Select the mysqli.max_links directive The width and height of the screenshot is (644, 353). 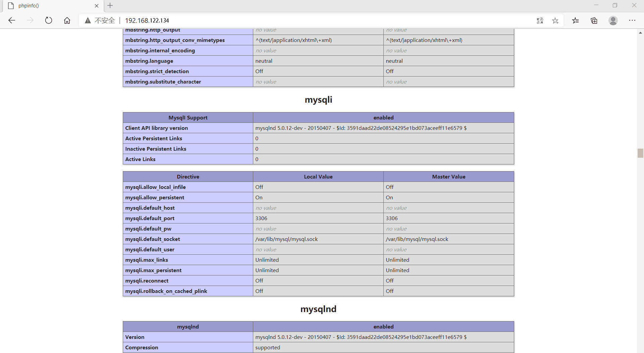[147, 260]
